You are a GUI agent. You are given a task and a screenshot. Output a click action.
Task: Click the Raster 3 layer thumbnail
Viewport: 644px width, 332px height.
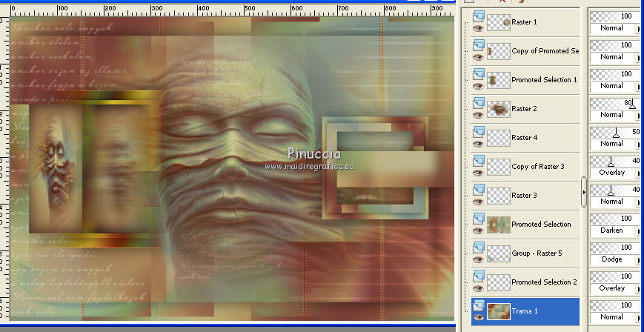pos(499,196)
